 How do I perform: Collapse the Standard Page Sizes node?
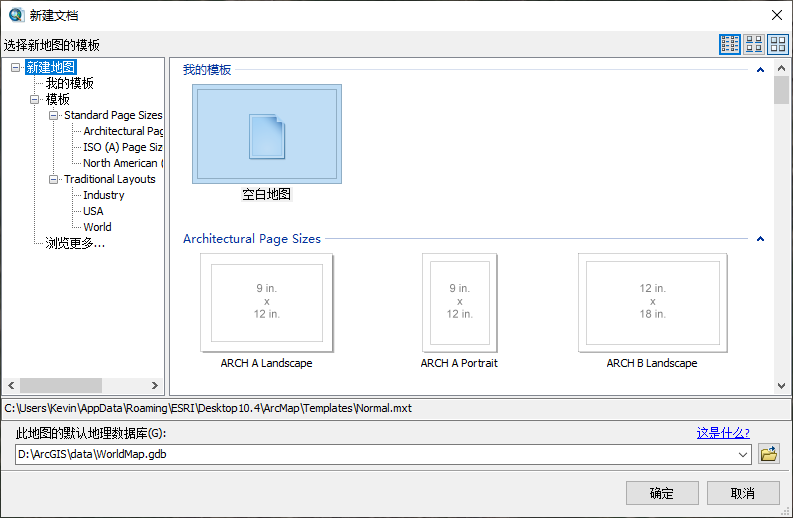(54, 116)
